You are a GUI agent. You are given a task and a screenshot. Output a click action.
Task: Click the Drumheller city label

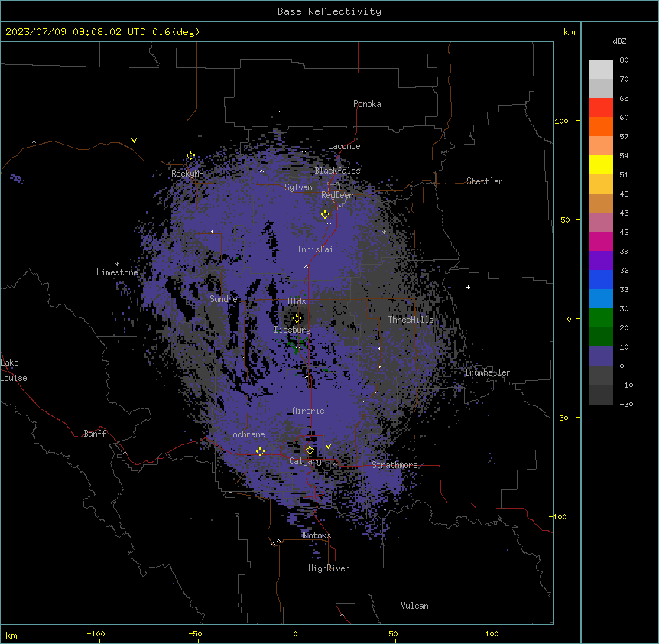pyautogui.click(x=488, y=372)
